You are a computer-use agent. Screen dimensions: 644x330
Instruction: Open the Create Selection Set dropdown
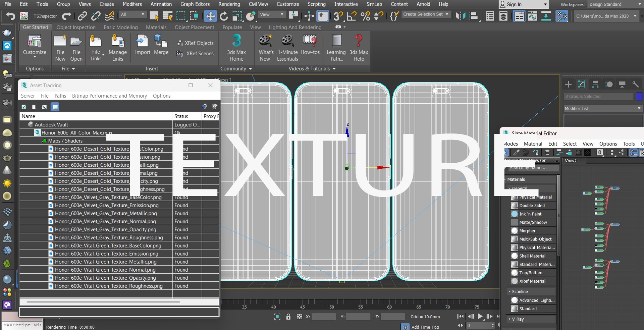(426, 14)
